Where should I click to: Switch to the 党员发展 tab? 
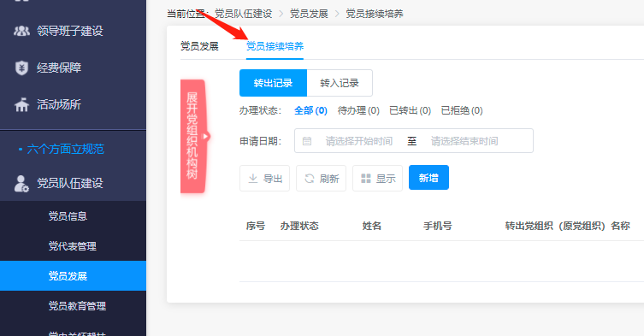tap(199, 46)
